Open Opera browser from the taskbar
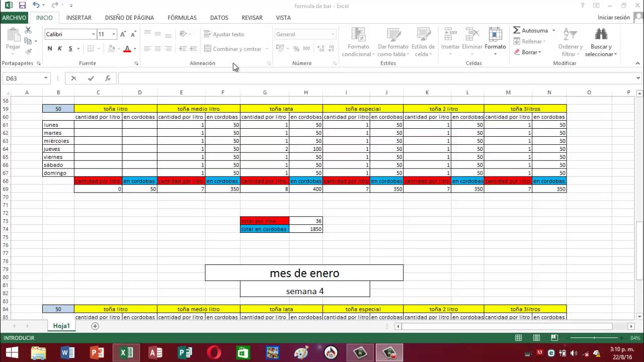This screenshot has height=362, width=644. [x=214, y=352]
